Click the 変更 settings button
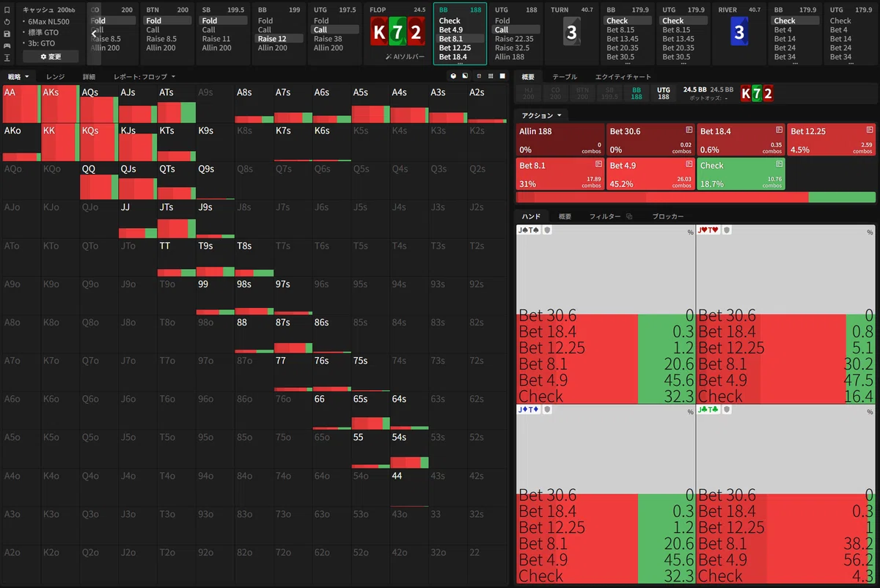 point(51,56)
